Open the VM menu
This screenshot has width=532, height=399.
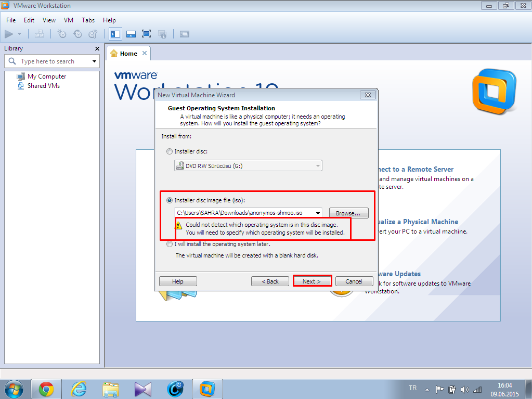click(x=69, y=20)
